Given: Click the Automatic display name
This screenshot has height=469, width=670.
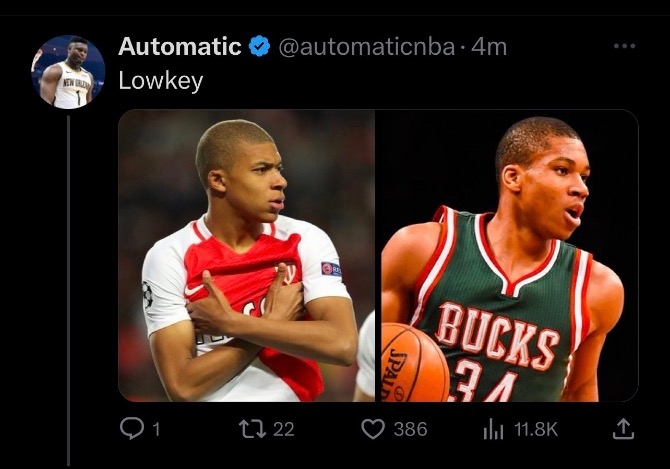Looking at the screenshot, I should coord(179,46).
